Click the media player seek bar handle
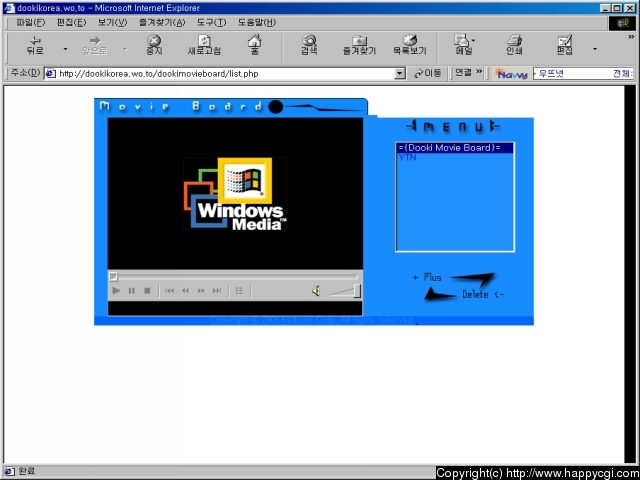Image resolution: width=640 pixels, height=480 pixels. coord(113,277)
